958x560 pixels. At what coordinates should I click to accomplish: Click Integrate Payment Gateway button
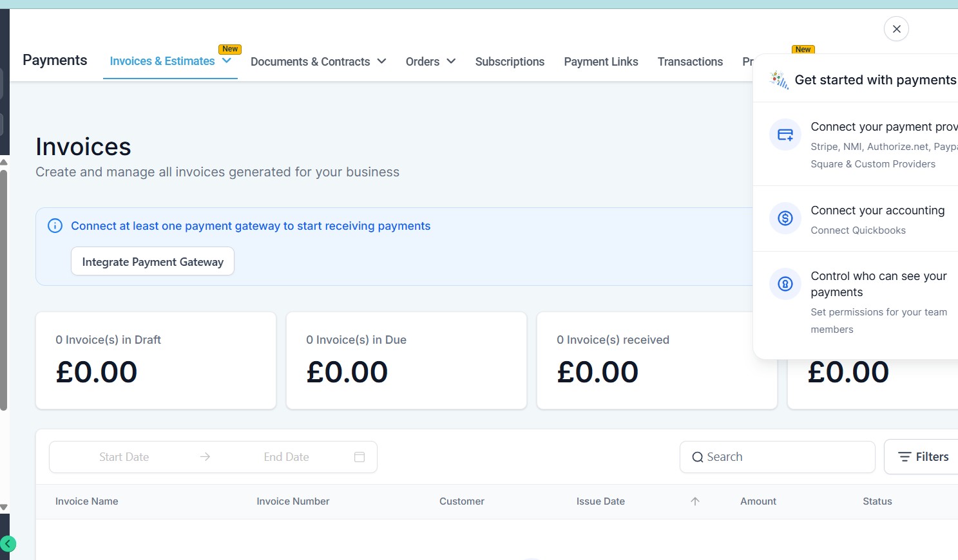pyautogui.click(x=152, y=261)
